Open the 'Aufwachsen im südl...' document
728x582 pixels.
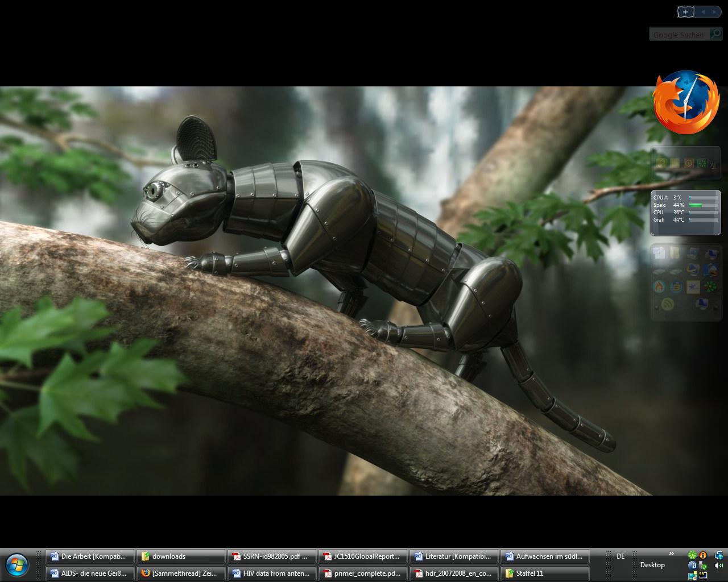[545, 556]
